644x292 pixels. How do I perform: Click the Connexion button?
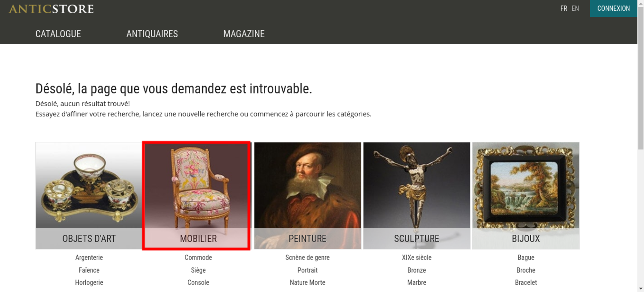tap(613, 8)
